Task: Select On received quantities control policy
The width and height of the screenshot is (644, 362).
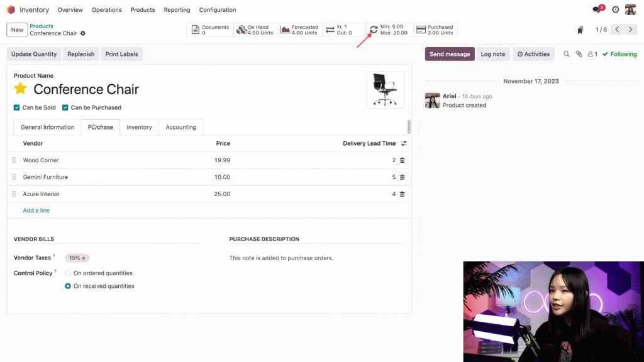Action: pyautogui.click(x=68, y=286)
